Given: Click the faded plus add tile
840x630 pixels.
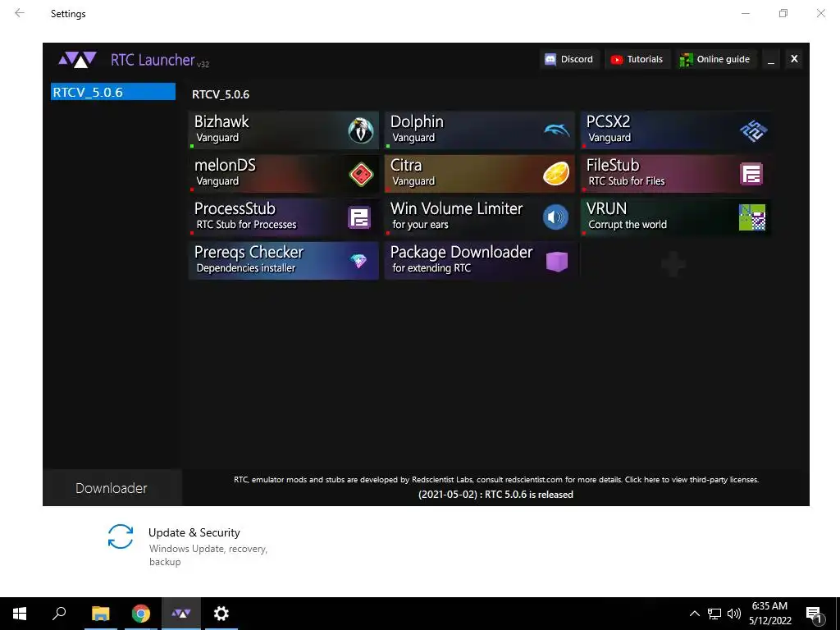Looking at the screenshot, I should pos(673,264).
